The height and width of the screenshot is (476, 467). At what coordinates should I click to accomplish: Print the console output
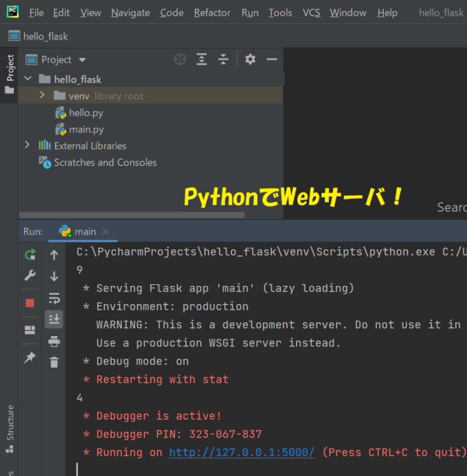point(54,341)
